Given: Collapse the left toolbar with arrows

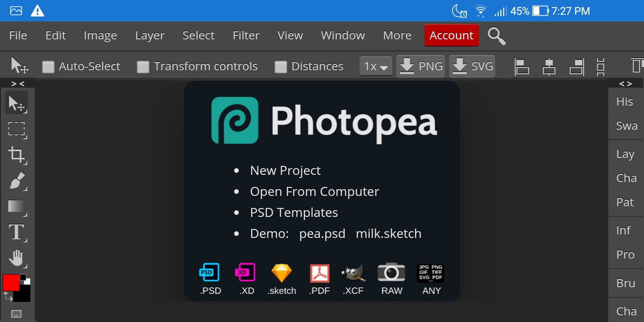Looking at the screenshot, I should pyautogui.click(x=18, y=84).
